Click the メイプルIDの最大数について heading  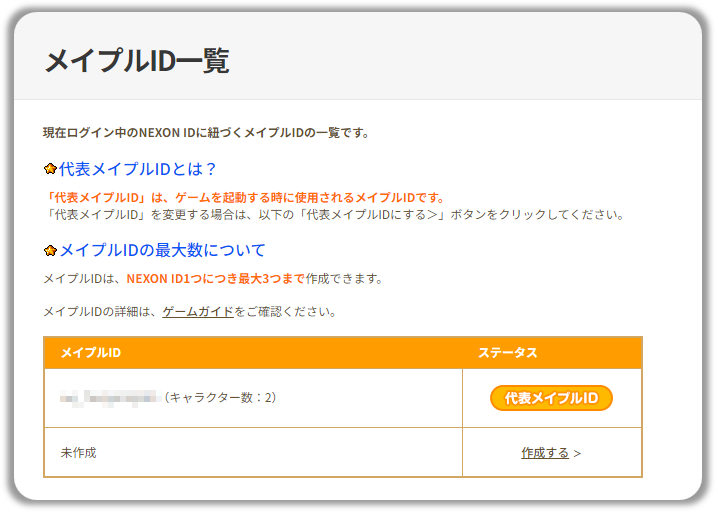(x=162, y=250)
